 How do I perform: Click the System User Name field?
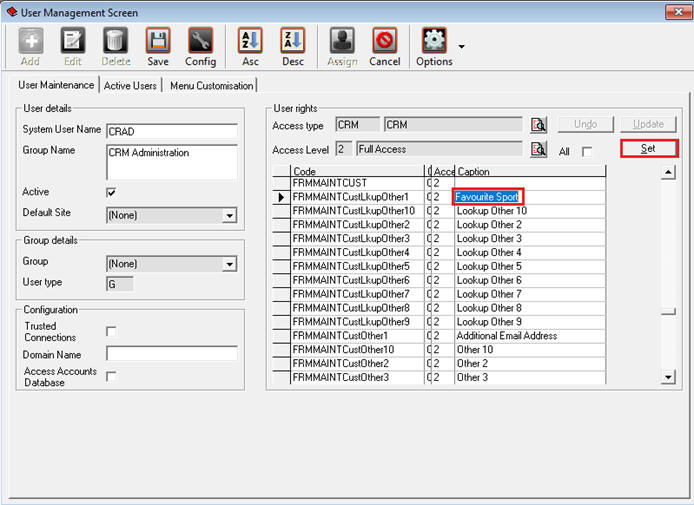click(x=172, y=131)
